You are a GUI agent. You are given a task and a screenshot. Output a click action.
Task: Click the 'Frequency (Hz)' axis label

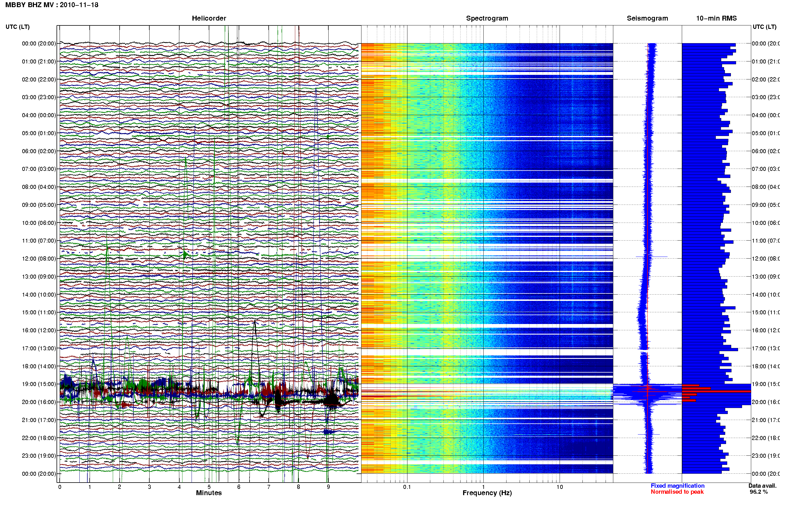(x=487, y=493)
